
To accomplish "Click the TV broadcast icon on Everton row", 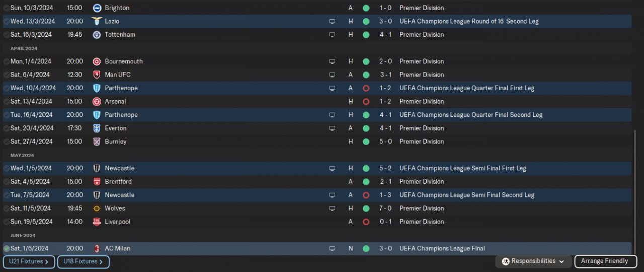I will point(332,128).
